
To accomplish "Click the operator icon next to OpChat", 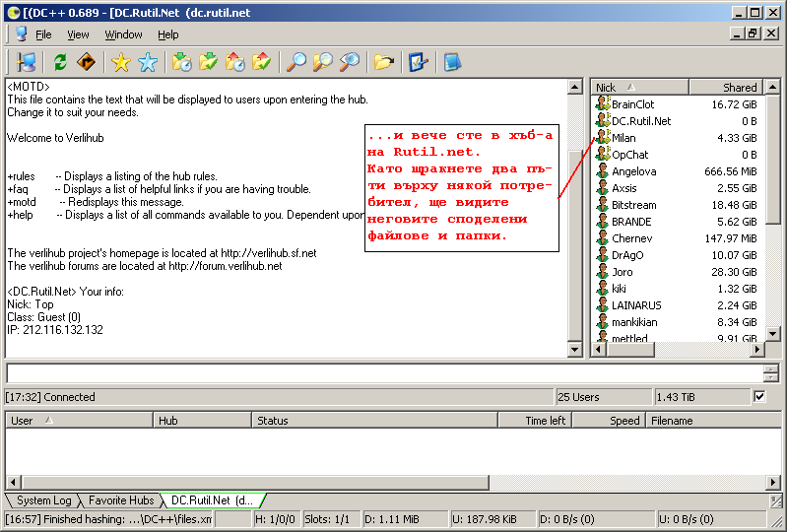I will click(602, 154).
